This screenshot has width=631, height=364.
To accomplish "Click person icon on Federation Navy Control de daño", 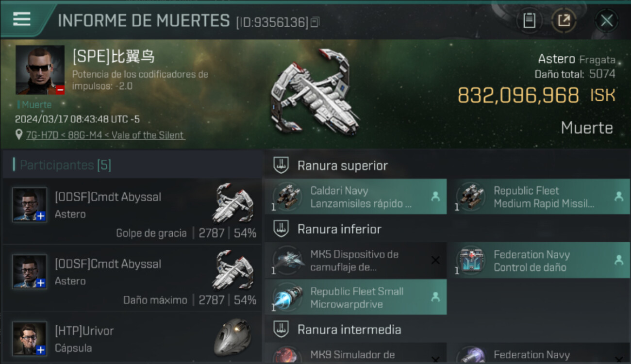I will [619, 260].
